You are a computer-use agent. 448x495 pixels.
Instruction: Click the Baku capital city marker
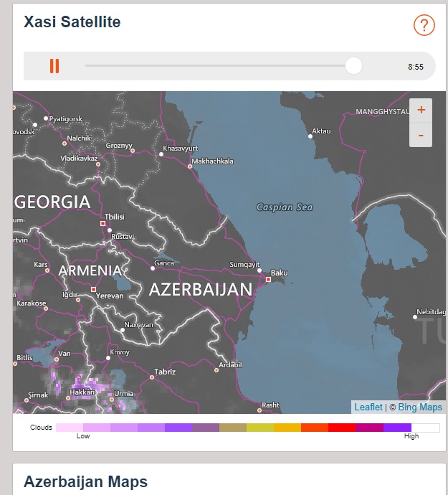[x=268, y=279]
